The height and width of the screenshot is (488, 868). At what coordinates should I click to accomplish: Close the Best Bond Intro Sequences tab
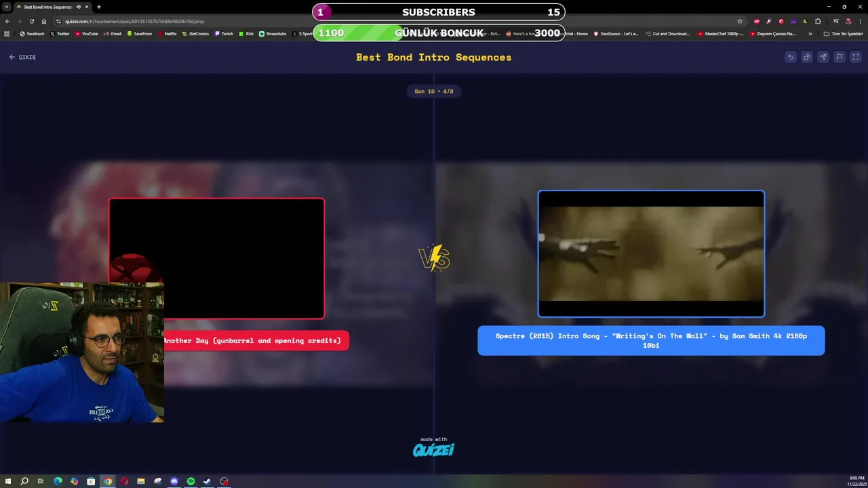point(87,7)
